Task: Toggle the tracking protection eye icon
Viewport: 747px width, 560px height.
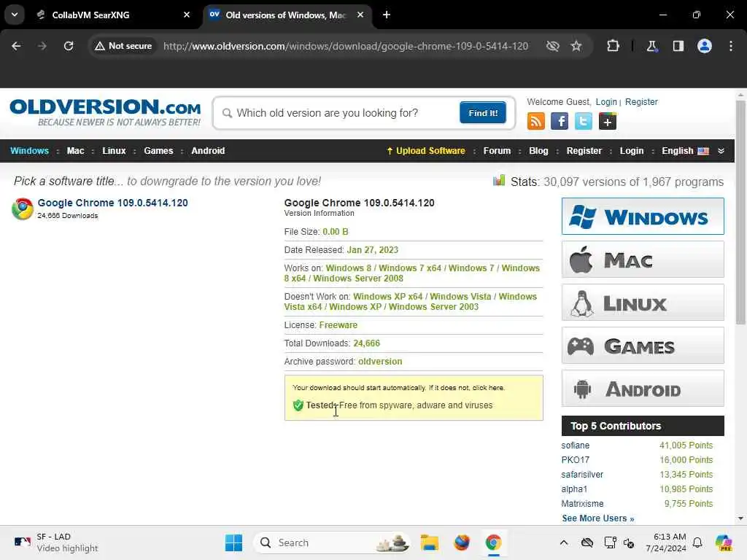Action: pos(553,46)
